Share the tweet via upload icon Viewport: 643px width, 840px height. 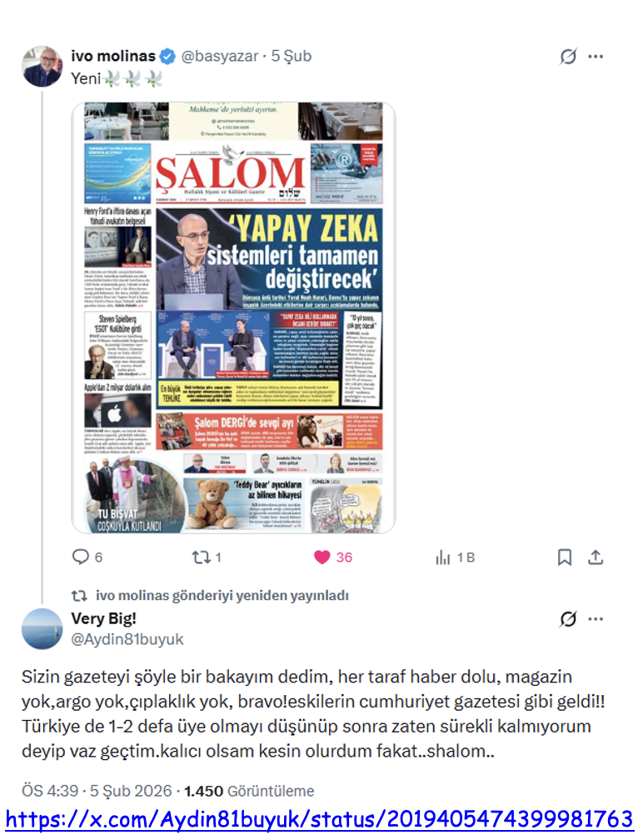596,557
